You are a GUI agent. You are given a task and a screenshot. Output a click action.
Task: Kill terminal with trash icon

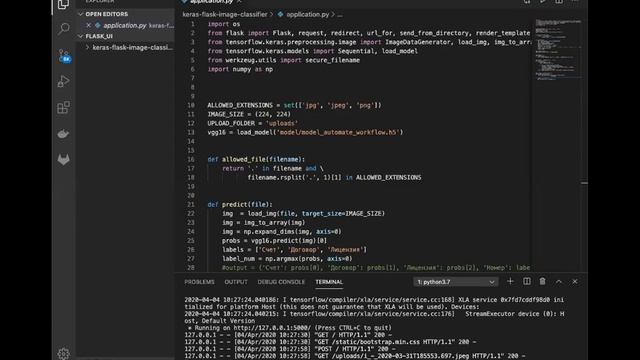coord(542,281)
